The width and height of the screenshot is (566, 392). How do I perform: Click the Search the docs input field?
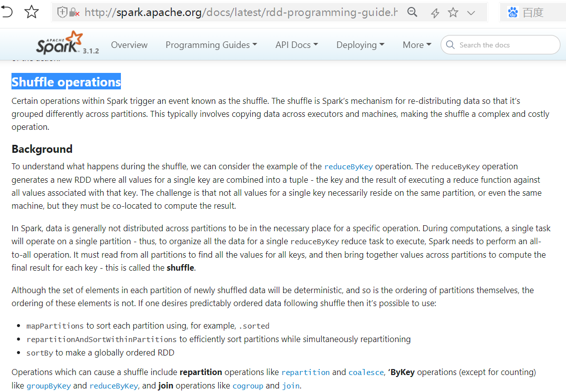[x=500, y=45]
